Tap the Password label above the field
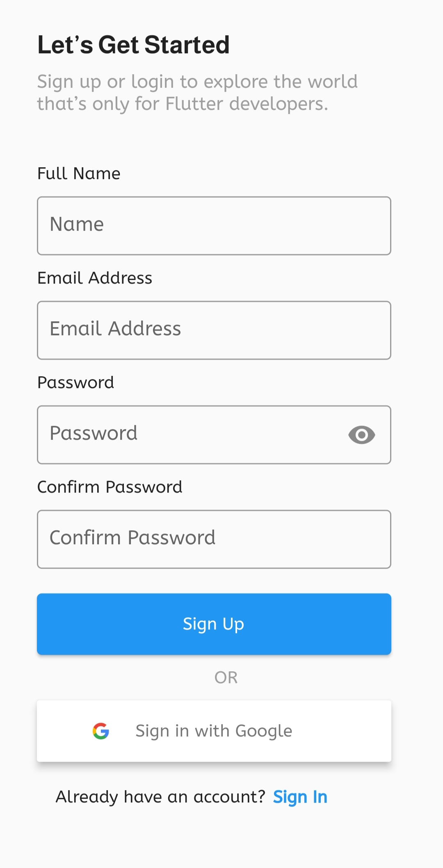 tap(75, 382)
